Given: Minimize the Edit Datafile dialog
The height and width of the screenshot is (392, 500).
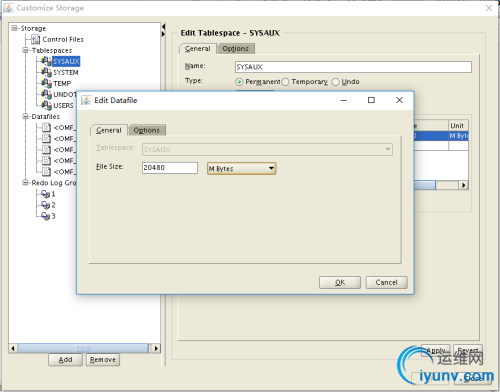Looking at the screenshot, I should [x=344, y=100].
